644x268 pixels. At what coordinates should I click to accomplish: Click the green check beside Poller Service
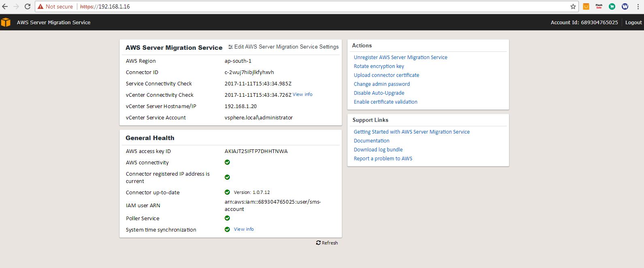click(x=227, y=218)
